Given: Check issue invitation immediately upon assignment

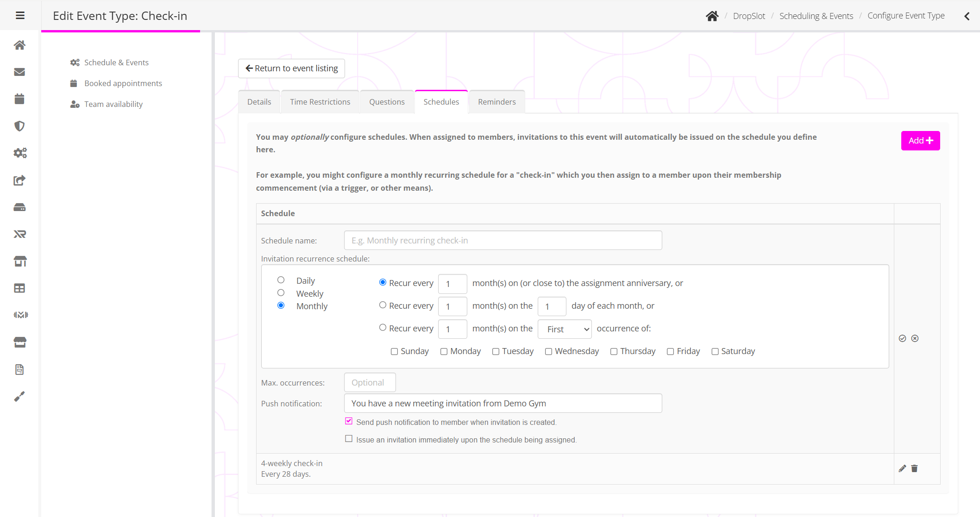Looking at the screenshot, I should [x=349, y=439].
